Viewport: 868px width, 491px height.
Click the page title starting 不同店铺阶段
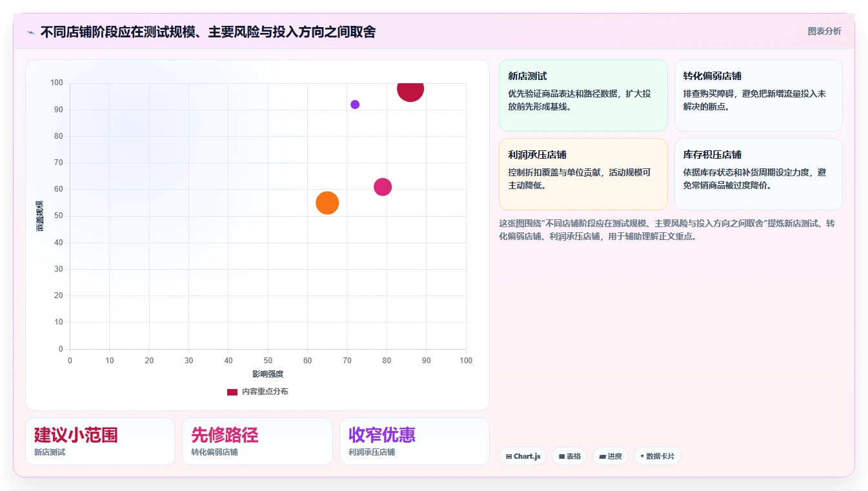click(208, 32)
